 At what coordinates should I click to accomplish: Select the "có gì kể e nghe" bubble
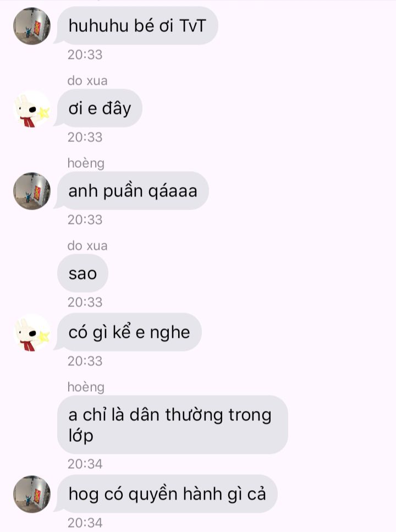tap(129, 332)
